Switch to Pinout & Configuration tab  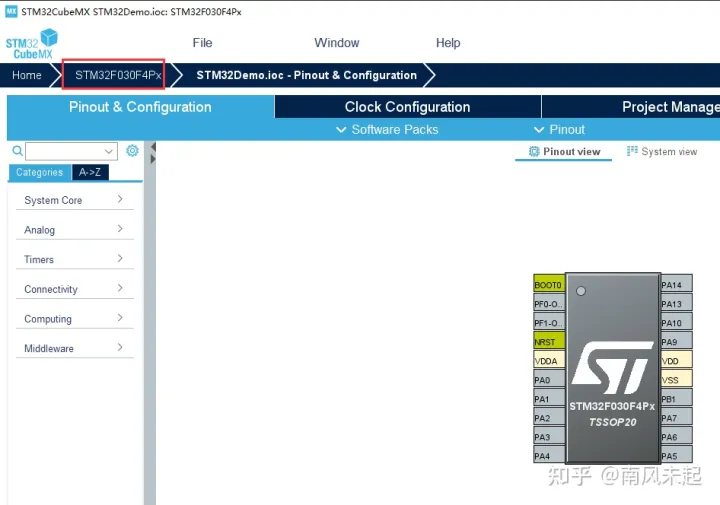pos(141,107)
